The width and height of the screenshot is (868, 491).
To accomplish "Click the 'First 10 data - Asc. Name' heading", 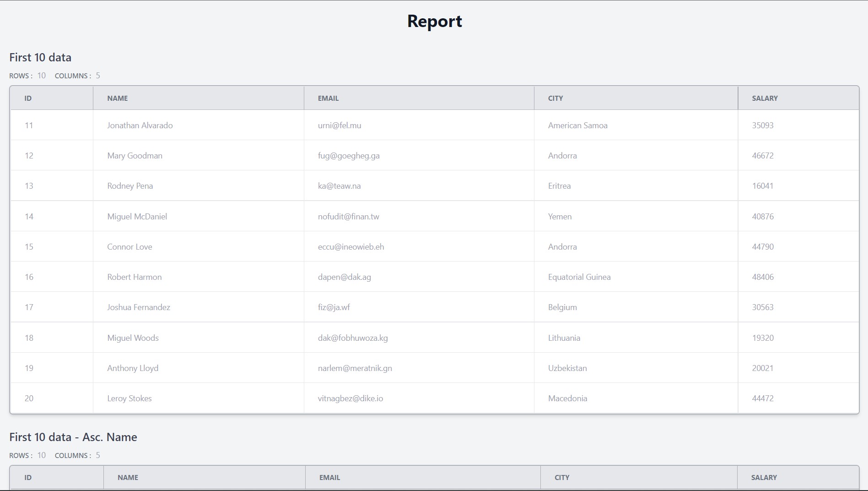I will (73, 437).
